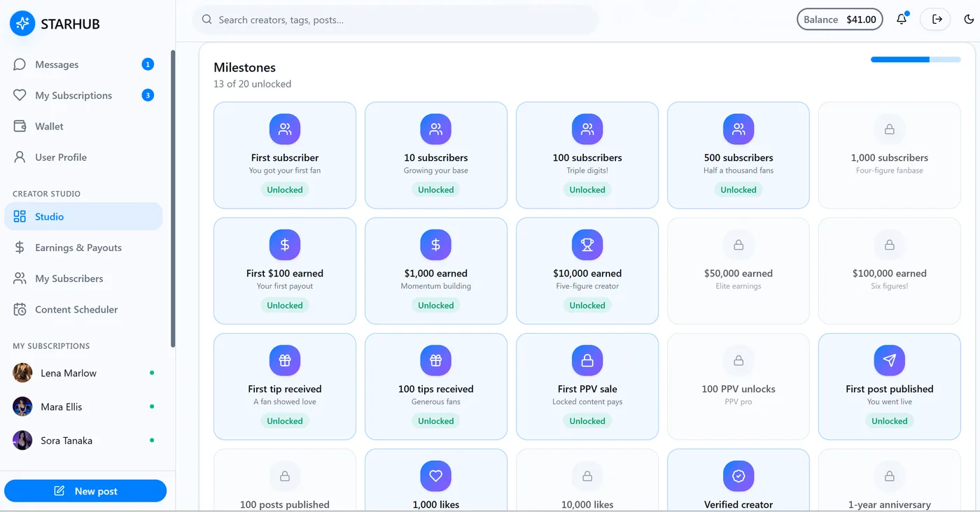Open Lena Marlow's subscription
The height and width of the screenshot is (512, 980).
pos(83,373)
